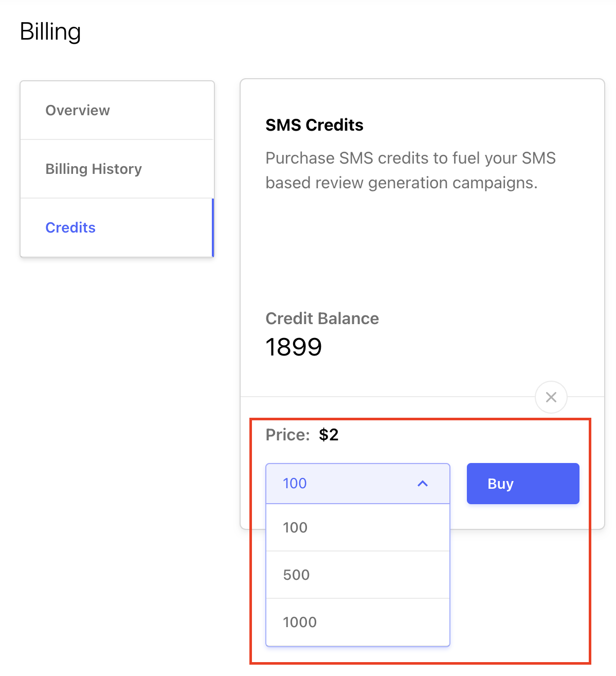
Task: Click the "based review generation campaigns" text line
Action: pyautogui.click(x=401, y=183)
